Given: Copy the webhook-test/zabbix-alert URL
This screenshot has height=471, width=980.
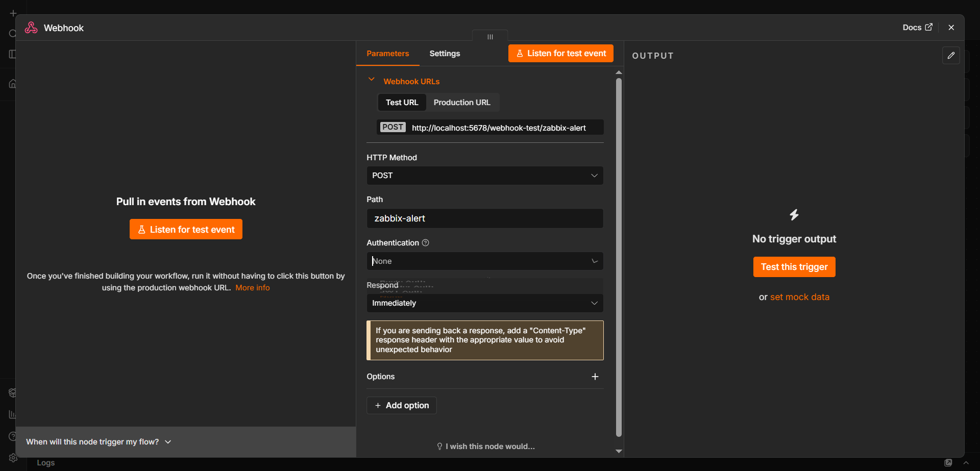Looking at the screenshot, I should point(499,128).
